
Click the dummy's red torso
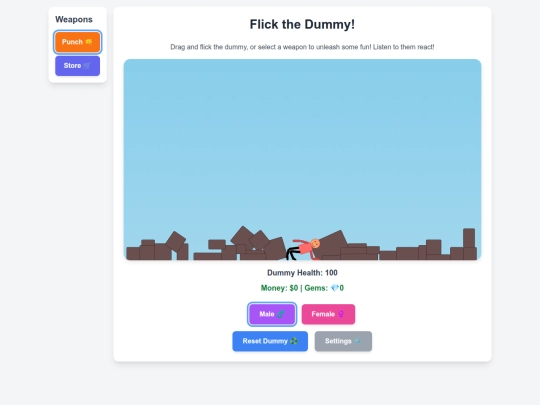point(305,248)
